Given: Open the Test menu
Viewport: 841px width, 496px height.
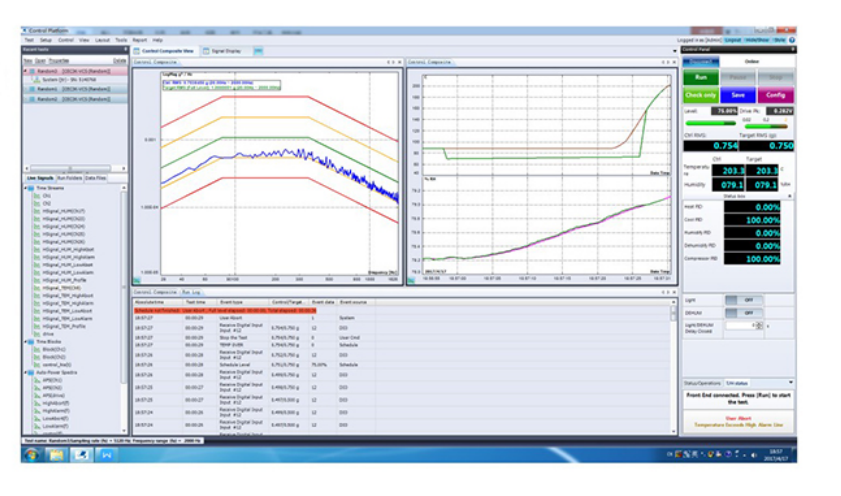Looking at the screenshot, I should (x=29, y=40).
